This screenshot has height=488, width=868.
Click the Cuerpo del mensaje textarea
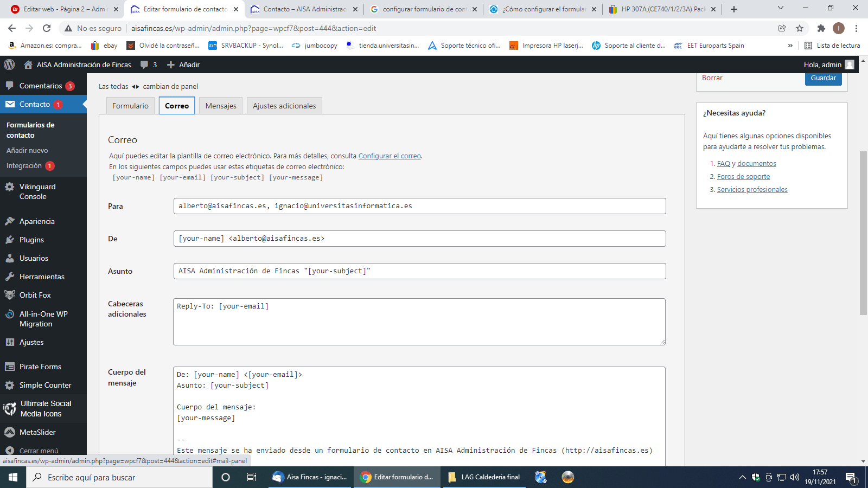[x=419, y=415]
